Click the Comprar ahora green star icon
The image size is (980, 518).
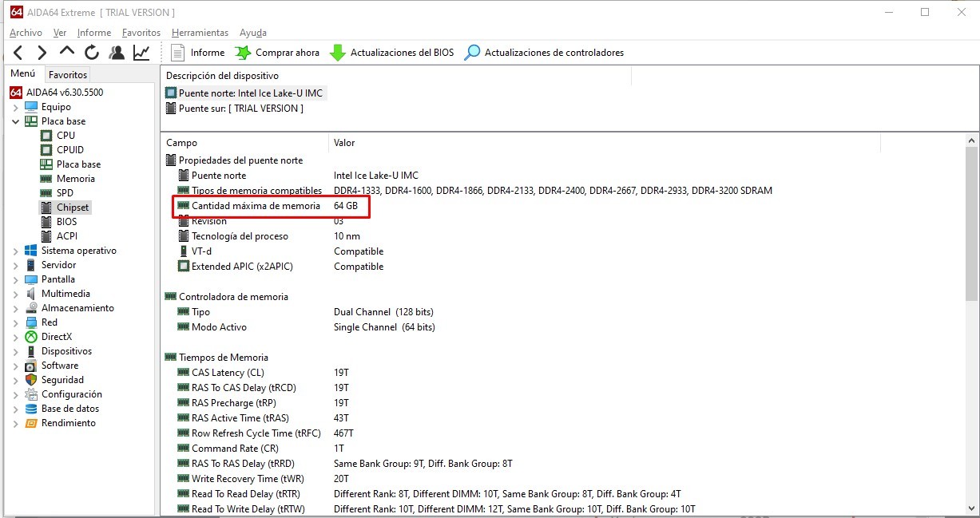pyautogui.click(x=243, y=53)
